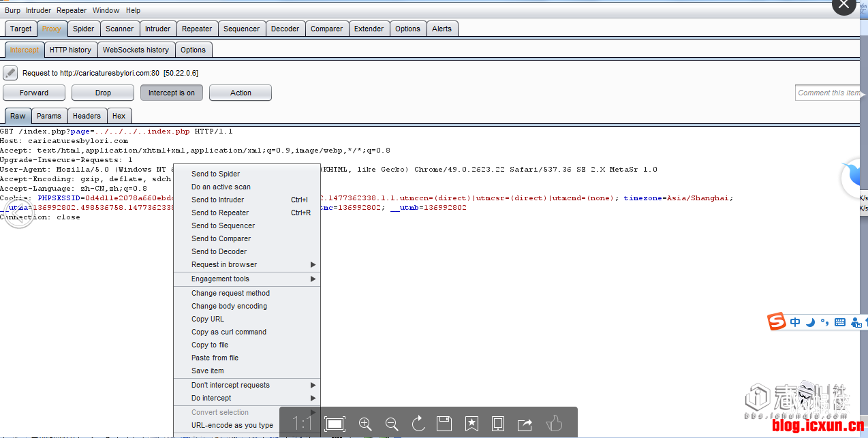The height and width of the screenshot is (438, 868).
Task: Click the 1:1 actual size zoom control
Action: [302, 424]
